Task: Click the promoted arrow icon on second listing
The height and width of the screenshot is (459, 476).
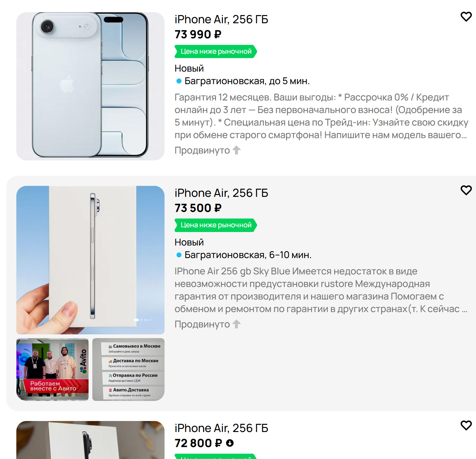Action: point(237,324)
